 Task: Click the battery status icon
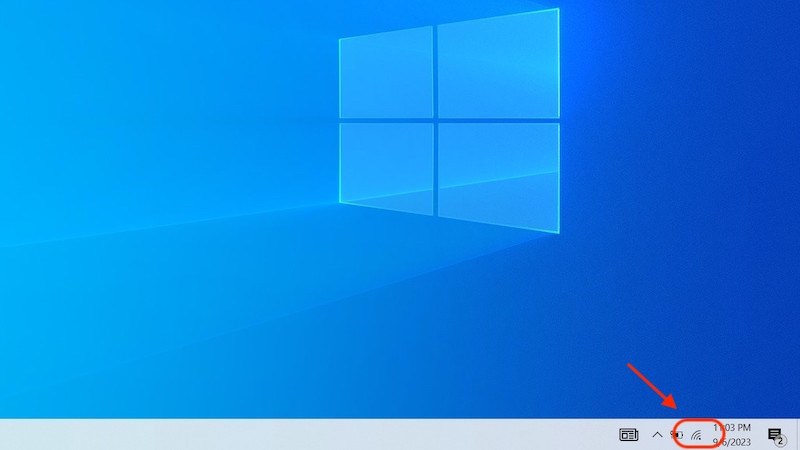677,435
